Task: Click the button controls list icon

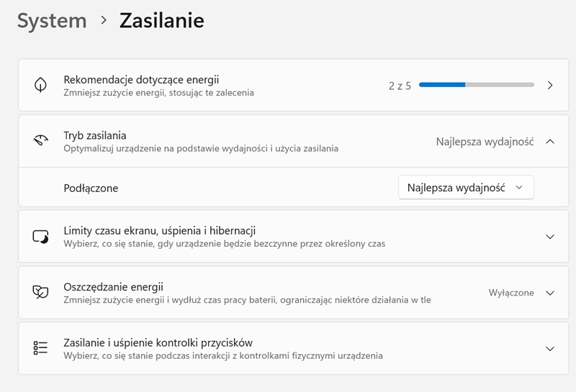Action: click(x=40, y=348)
